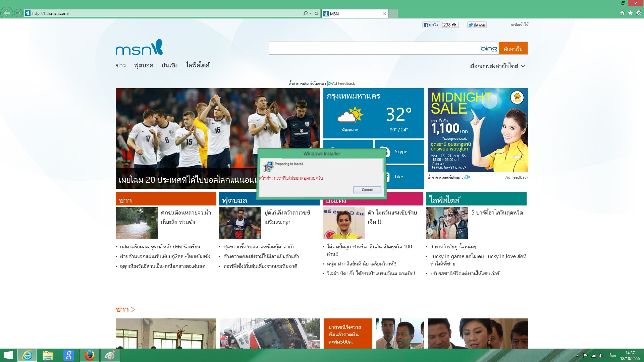Click inside the Bing search field

click(x=372, y=49)
